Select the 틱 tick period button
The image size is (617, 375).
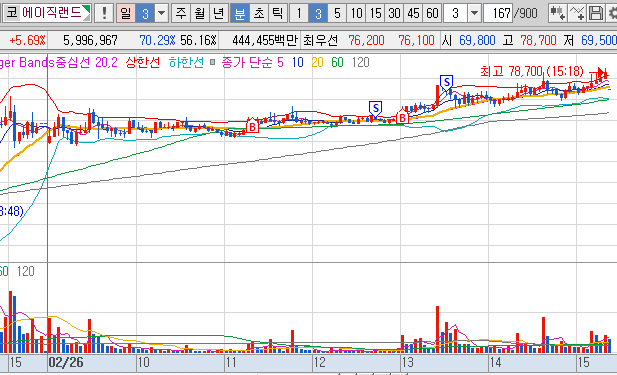pyautogui.click(x=278, y=13)
